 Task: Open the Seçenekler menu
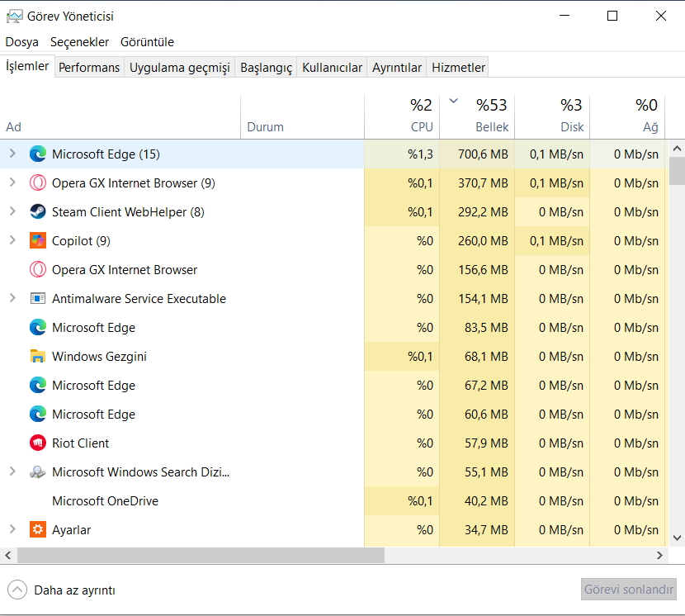[x=79, y=42]
